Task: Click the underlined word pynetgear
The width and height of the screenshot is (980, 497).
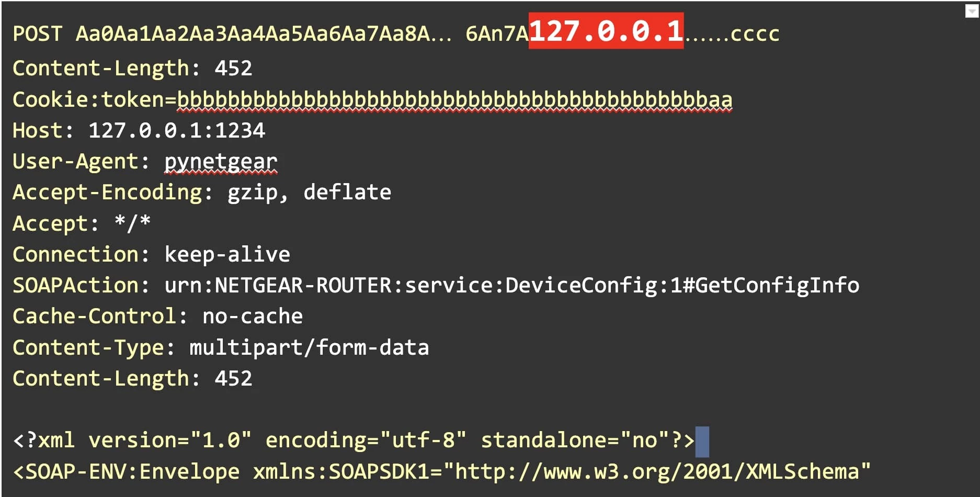Action: pyautogui.click(x=221, y=162)
